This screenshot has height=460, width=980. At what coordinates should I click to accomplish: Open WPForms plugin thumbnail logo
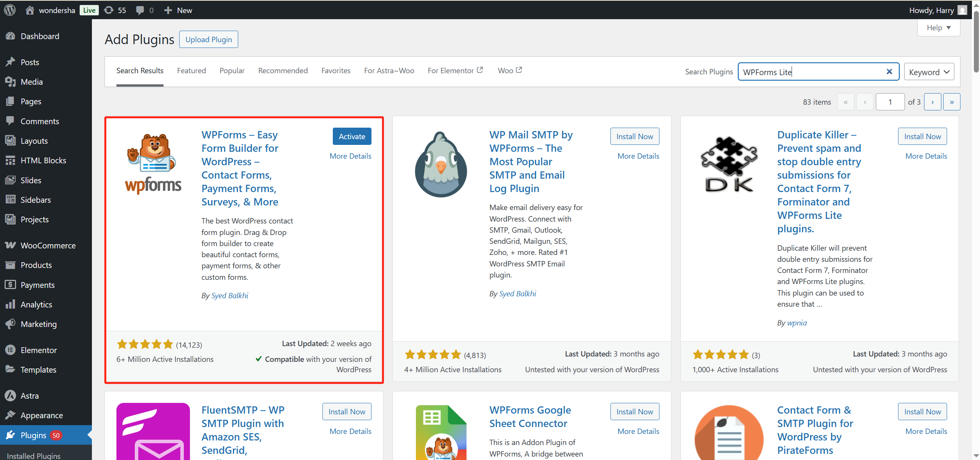[153, 164]
